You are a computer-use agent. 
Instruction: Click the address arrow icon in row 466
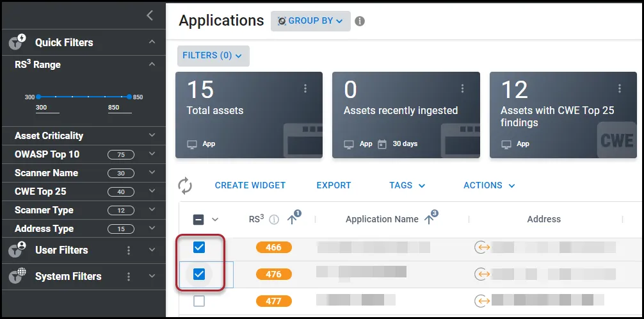pyautogui.click(x=482, y=247)
